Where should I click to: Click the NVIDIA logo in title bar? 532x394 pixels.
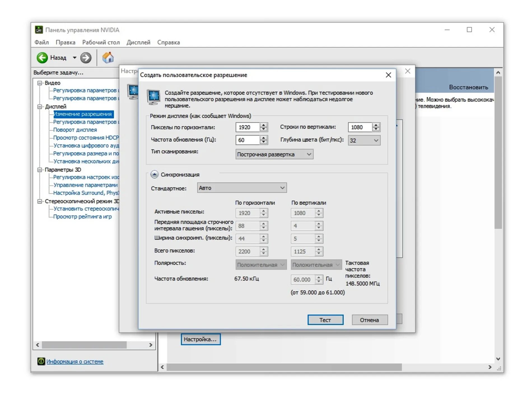[x=39, y=30]
